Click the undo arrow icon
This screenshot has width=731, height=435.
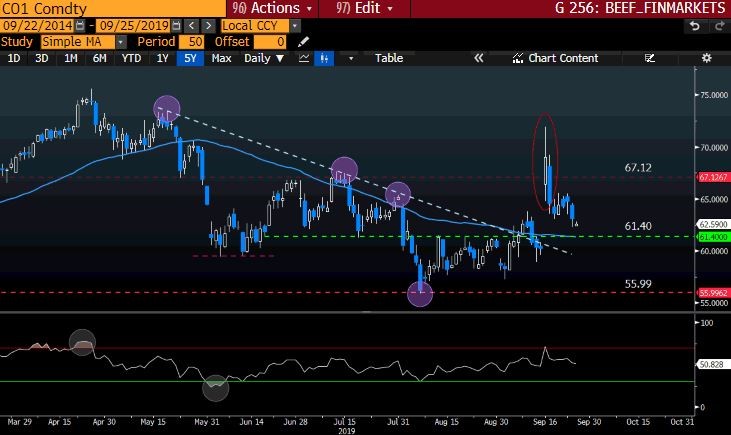(x=693, y=26)
